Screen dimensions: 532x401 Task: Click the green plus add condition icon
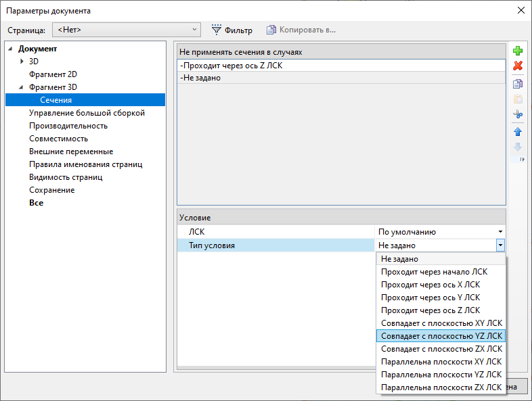(518, 51)
